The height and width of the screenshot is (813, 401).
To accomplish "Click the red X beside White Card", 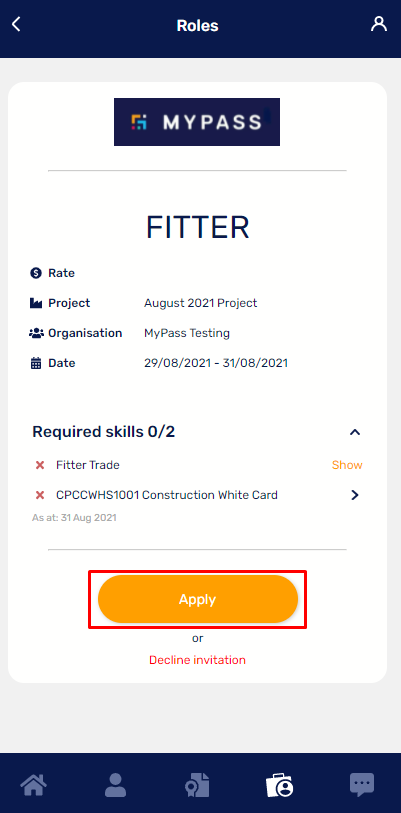I will (40, 495).
